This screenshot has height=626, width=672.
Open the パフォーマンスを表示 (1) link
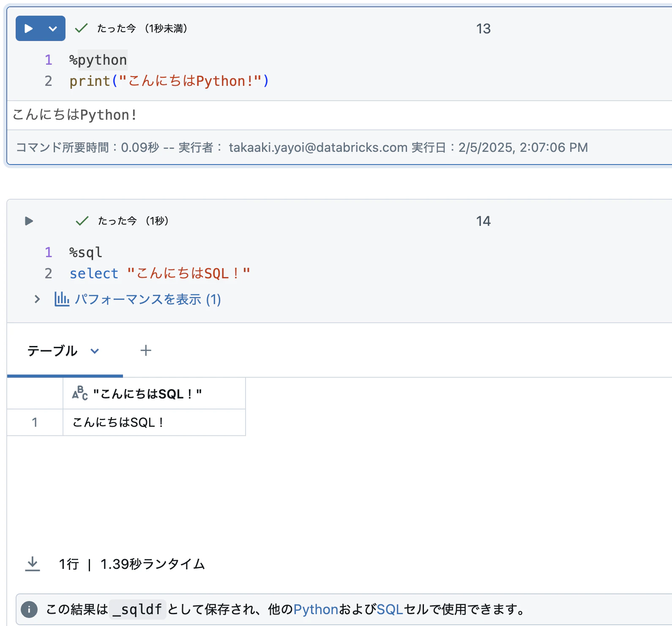(148, 299)
